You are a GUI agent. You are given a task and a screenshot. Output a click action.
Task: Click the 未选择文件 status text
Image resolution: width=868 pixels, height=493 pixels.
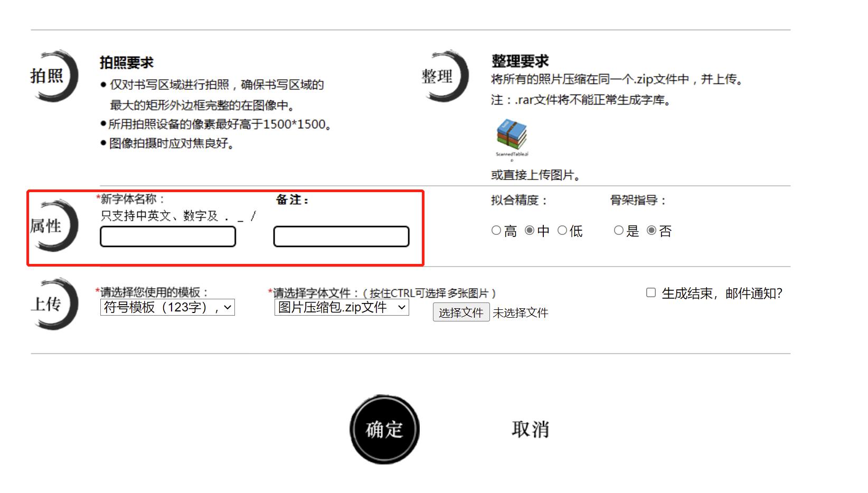(x=520, y=312)
